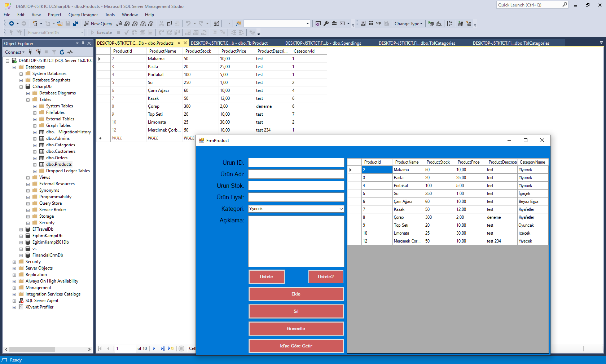Expand the SQL Server Agent node

pyautogui.click(x=14, y=301)
